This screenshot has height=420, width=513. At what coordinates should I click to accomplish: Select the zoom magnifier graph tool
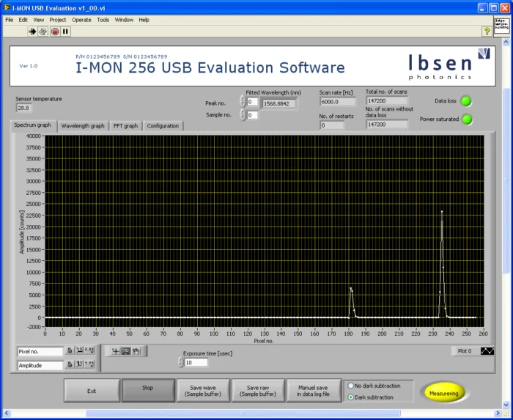click(125, 351)
